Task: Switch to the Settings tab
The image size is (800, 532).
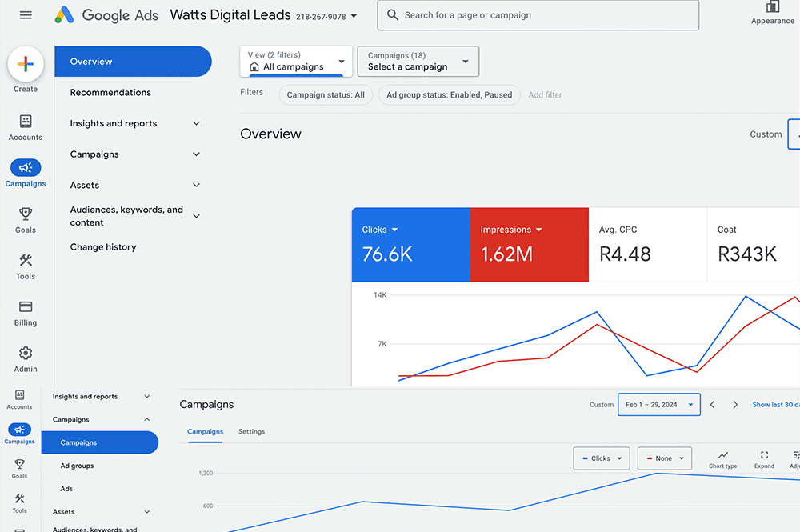Action: point(251,431)
